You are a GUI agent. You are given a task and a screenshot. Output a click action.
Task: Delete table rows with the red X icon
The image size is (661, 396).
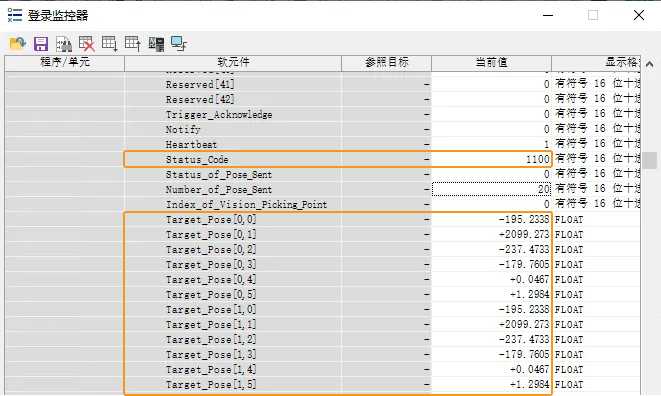pyautogui.click(x=87, y=44)
